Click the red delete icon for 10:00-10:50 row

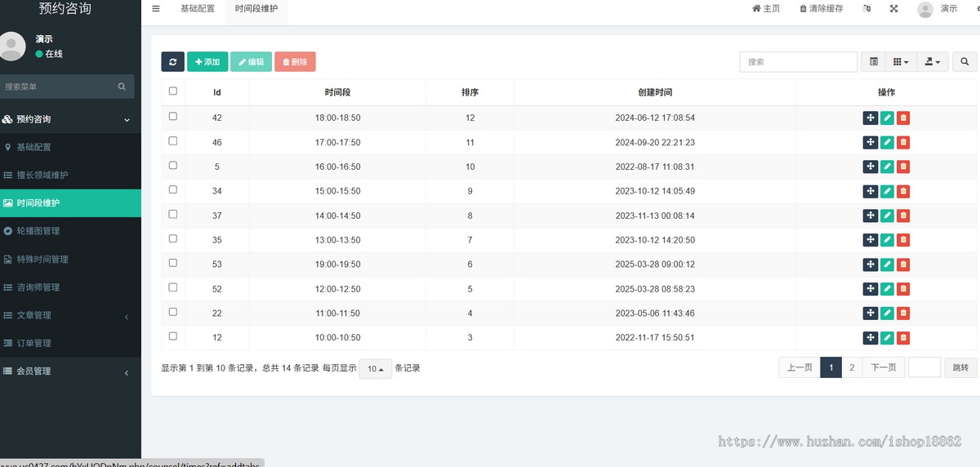[903, 337]
